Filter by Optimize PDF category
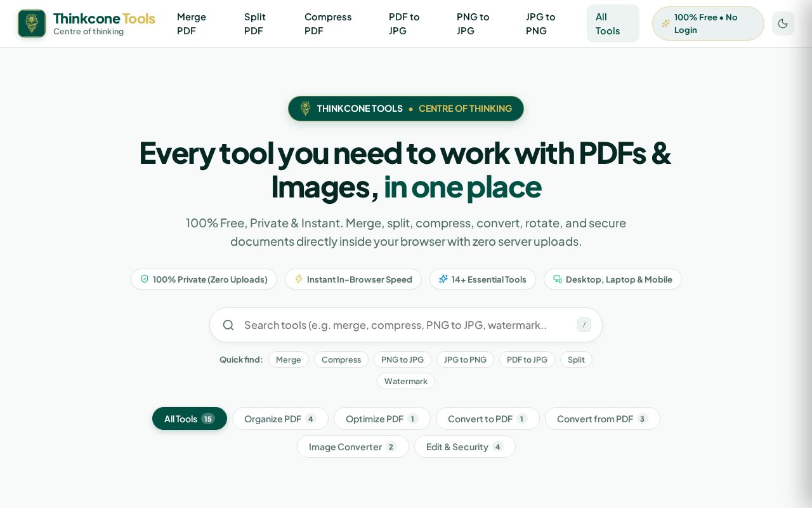The height and width of the screenshot is (508, 812). point(382,418)
